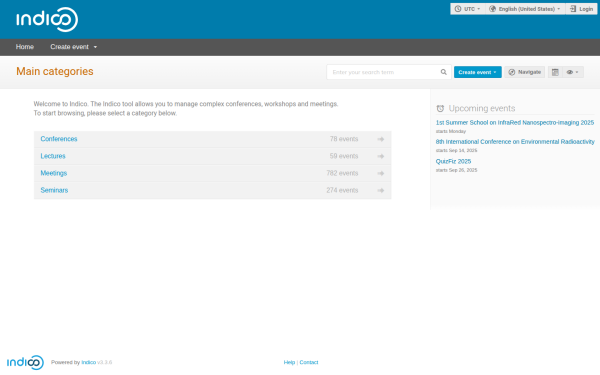Click the arrow icon in the Seminars row

coord(381,191)
